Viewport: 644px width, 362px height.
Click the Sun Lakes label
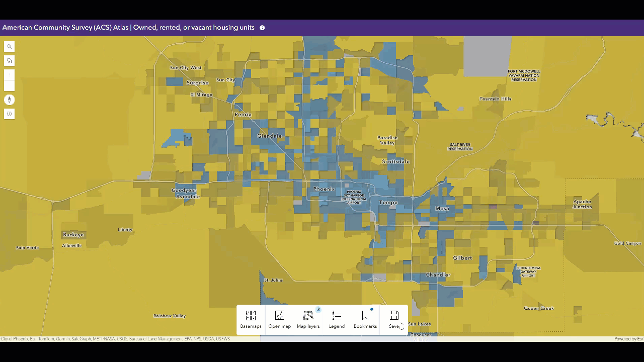419,324
